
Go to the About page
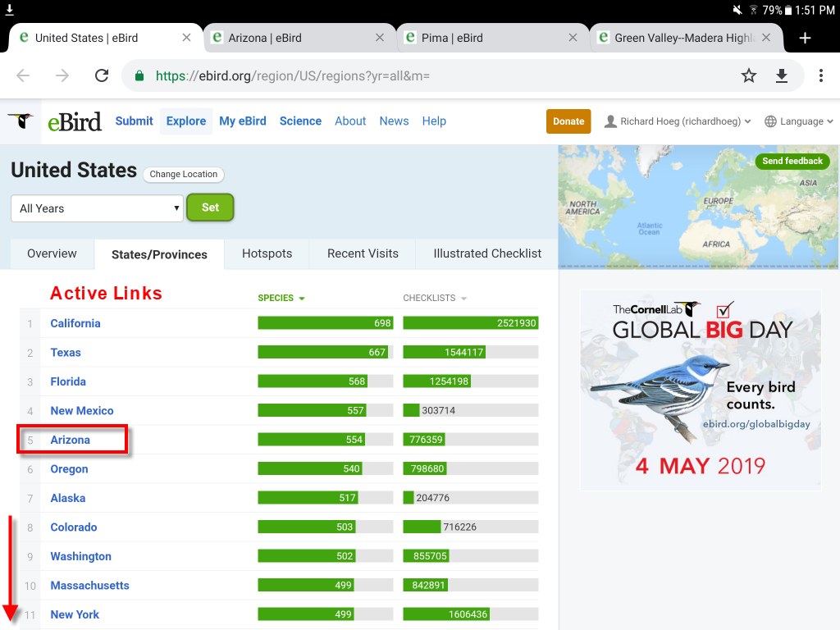coord(350,121)
